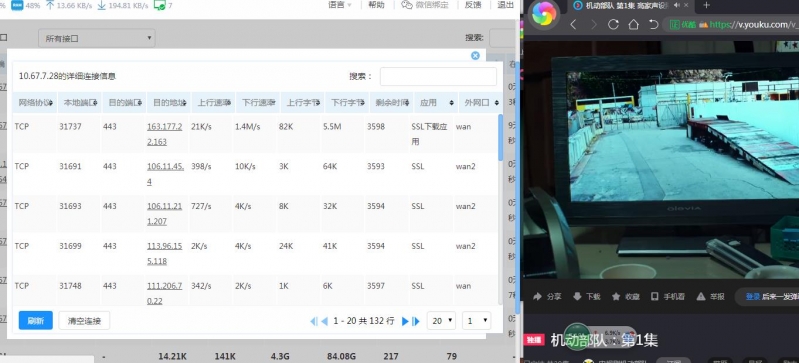Click the browser undo restore icon
Image resolution: width=799 pixels, height=363 pixels.
pos(653,24)
